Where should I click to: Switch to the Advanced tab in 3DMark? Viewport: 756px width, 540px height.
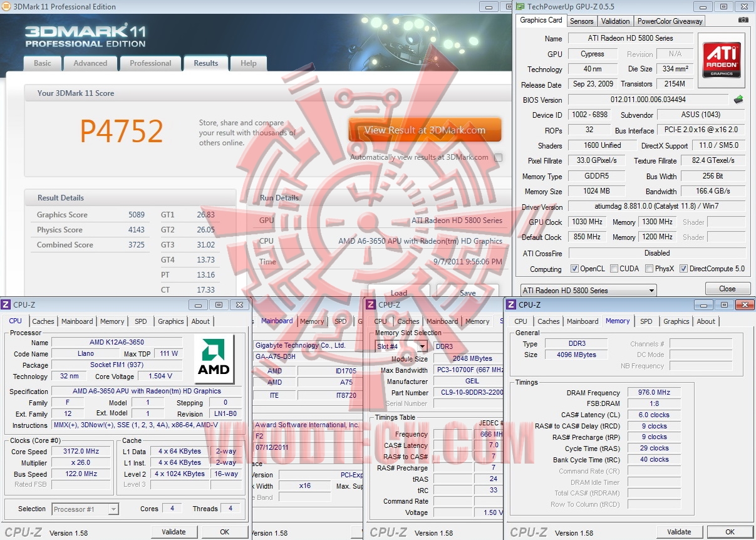pyautogui.click(x=90, y=63)
